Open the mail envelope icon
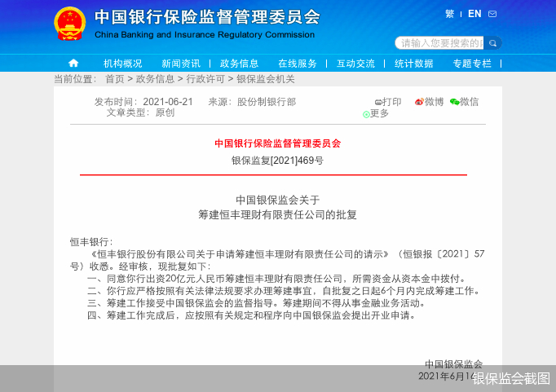 point(492,14)
